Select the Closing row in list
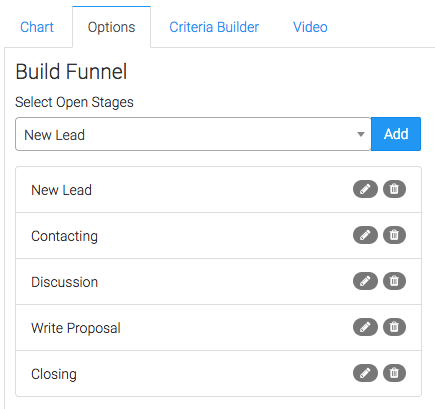The image size is (435, 409). pyautogui.click(x=218, y=373)
